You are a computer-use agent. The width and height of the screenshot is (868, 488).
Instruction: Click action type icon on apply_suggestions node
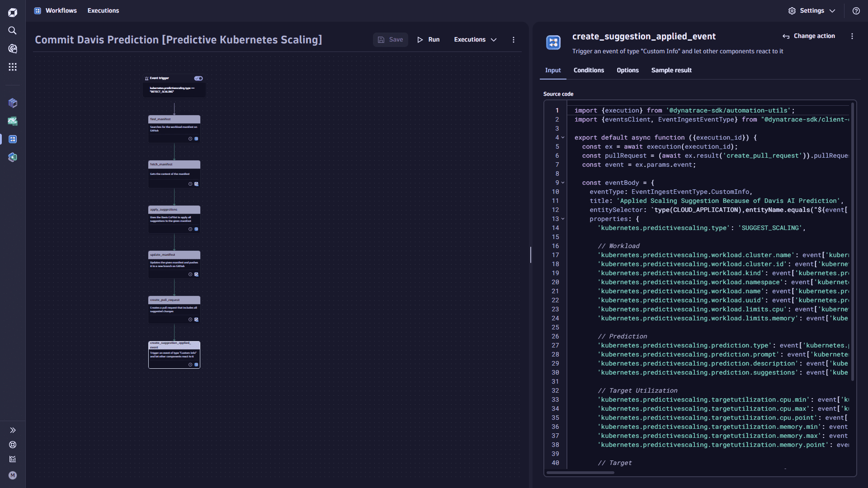click(196, 229)
